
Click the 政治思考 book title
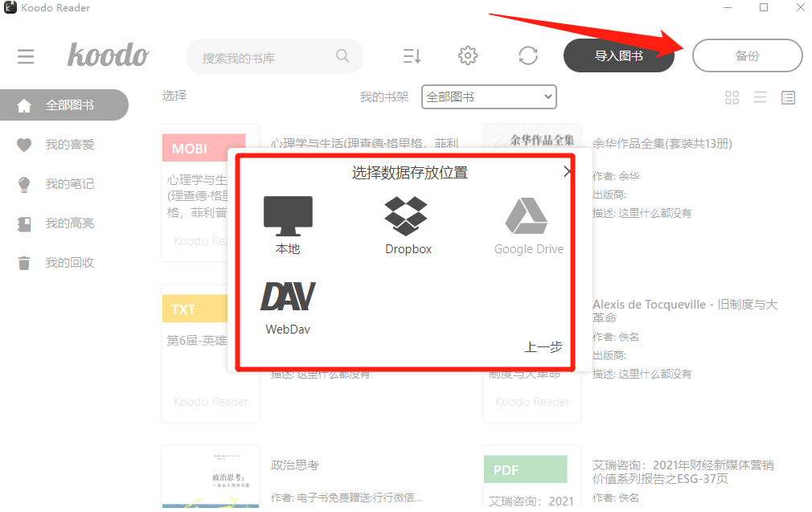tap(295, 465)
